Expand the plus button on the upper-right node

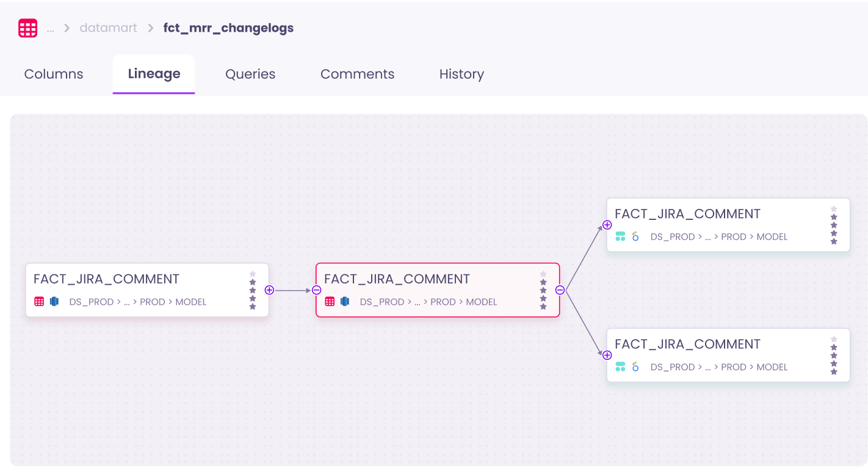pos(607,225)
